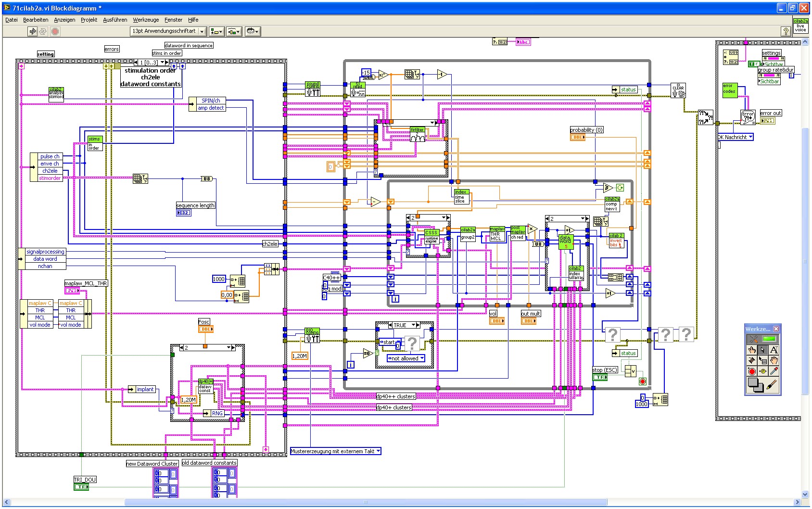812x509 pixels.
Task: Close the Werkzeuge tools palette
Action: tap(776, 329)
